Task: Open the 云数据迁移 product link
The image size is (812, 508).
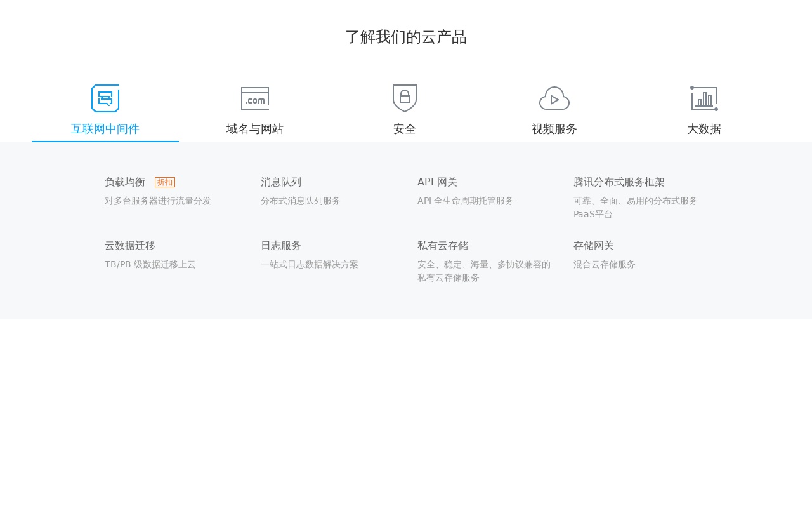Action: [130, 246]
